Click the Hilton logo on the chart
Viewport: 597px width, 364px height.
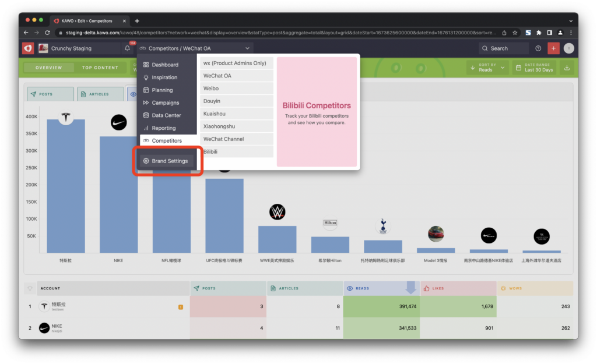point(330,222)
